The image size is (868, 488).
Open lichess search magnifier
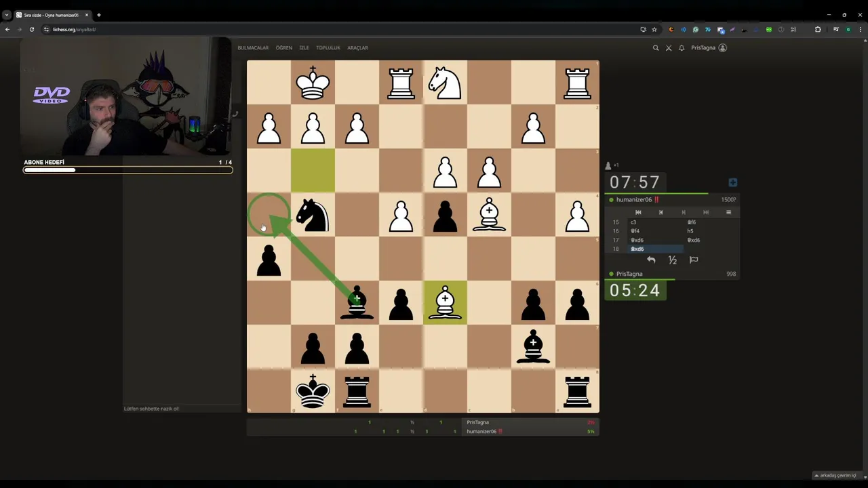656,47
